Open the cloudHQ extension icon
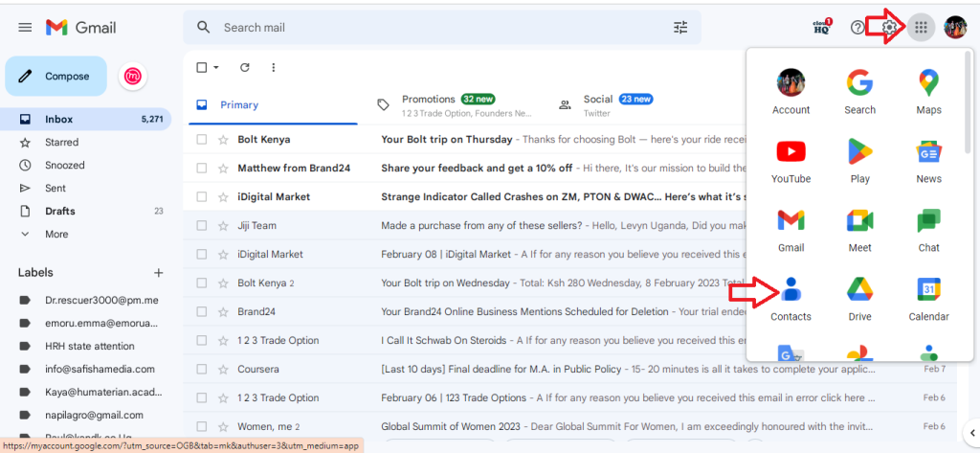 822,27
